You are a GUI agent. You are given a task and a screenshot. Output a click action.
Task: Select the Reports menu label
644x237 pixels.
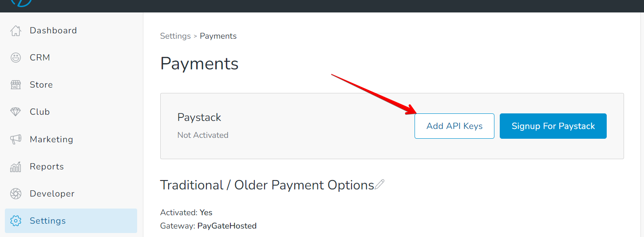47,167
